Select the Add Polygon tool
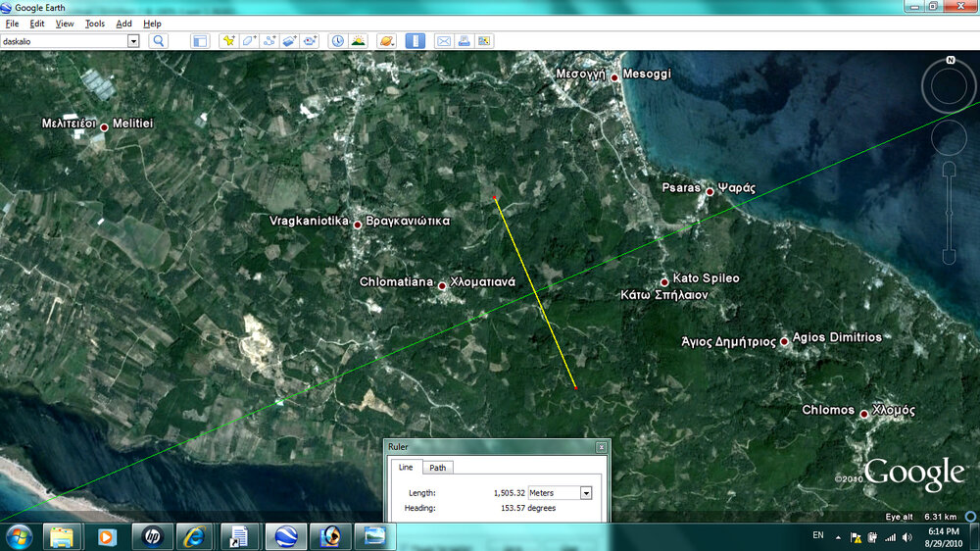This screenshot has width=980, height=551. (x=249, y=41)
